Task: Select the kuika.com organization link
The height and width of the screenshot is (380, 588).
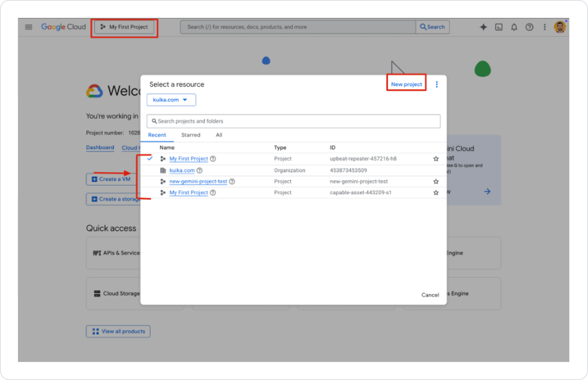Action: click(182, 170)
